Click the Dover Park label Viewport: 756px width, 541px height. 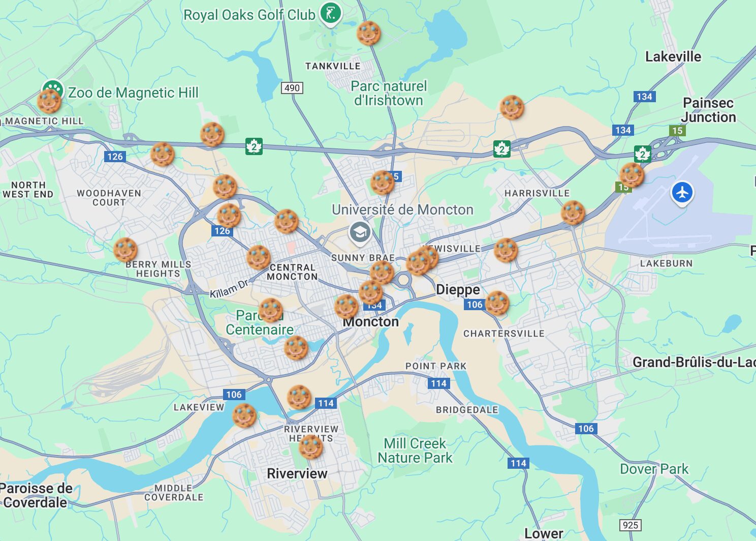[x=654, y=469]
